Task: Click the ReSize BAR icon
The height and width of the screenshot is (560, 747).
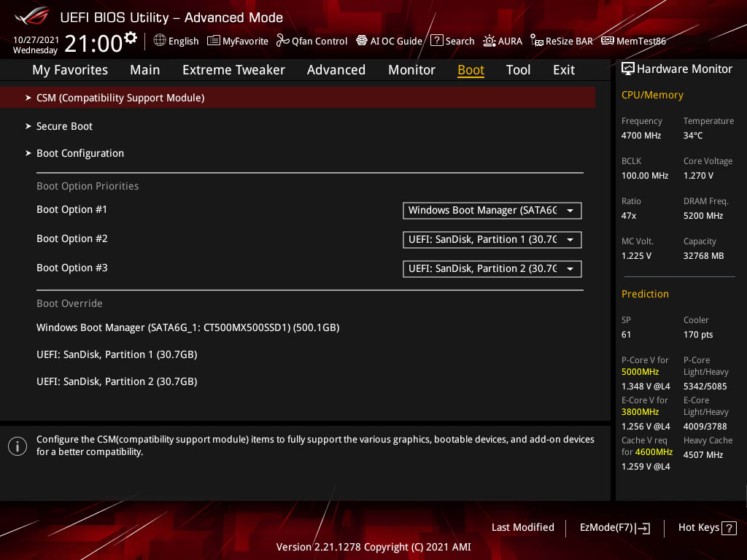Action: point(537,41)
